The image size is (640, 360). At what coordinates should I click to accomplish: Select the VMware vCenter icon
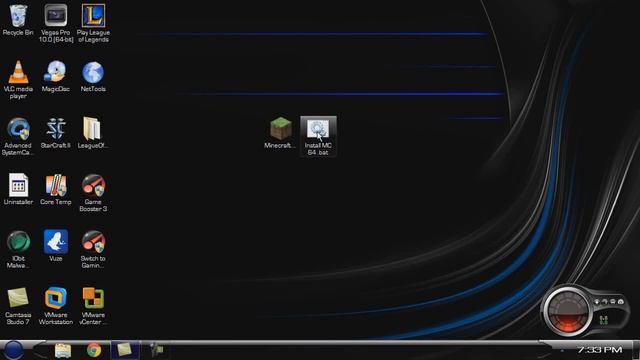93,306
